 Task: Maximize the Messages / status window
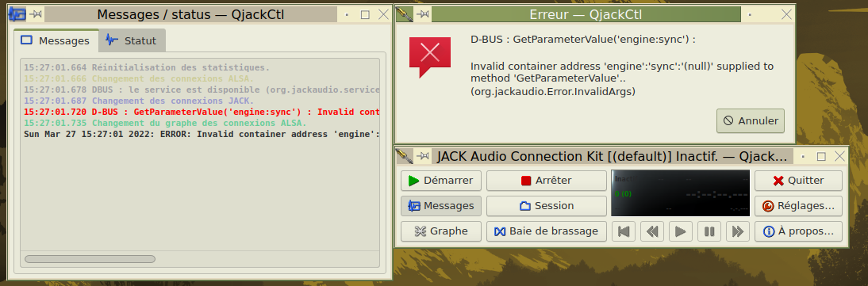click(365, 15)
